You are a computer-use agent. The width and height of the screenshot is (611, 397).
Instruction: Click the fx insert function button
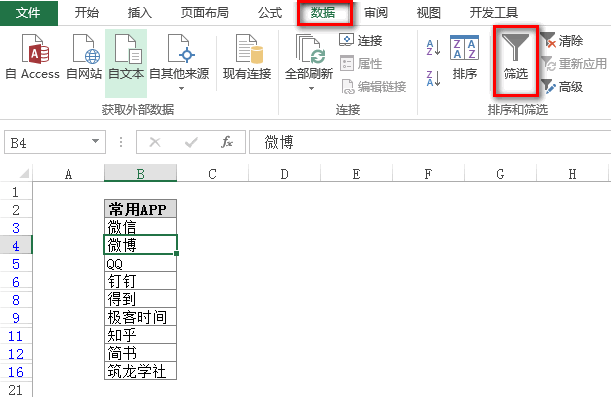227,142
